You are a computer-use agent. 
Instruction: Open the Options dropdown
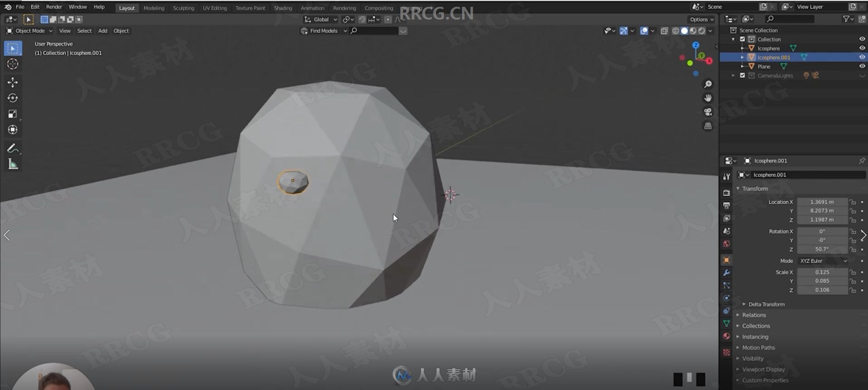(x=701, y=19)
